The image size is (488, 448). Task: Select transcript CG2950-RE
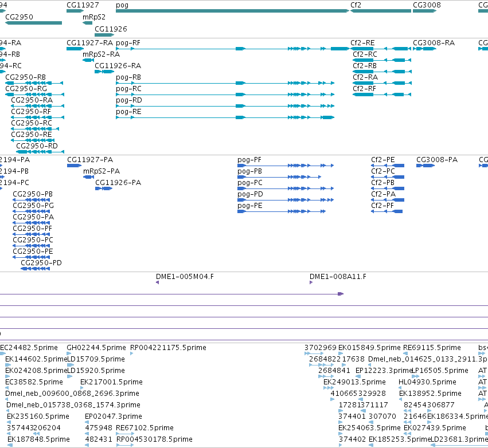(x=33, y=140)
